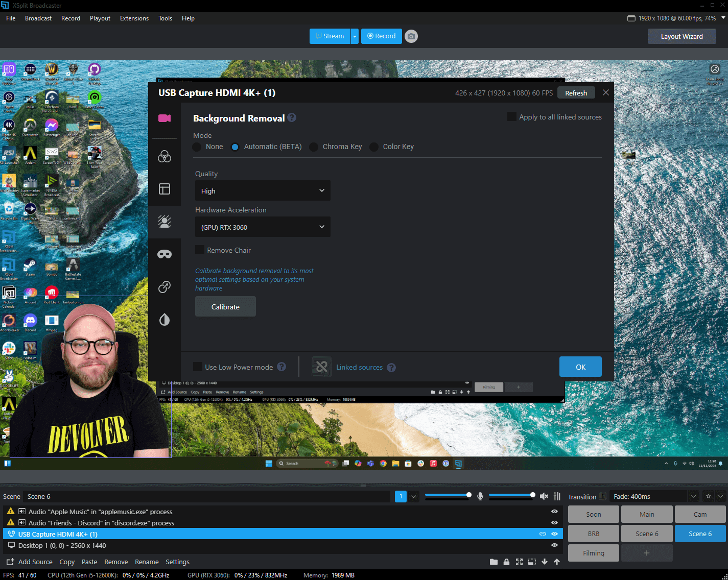Click the help icon beside Background Removal heading

292,117
